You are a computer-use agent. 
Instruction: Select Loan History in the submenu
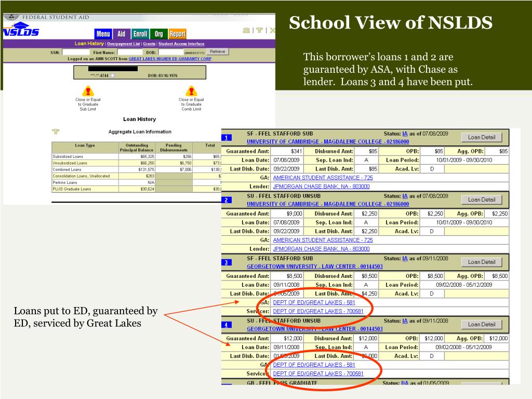coord(89,44)
